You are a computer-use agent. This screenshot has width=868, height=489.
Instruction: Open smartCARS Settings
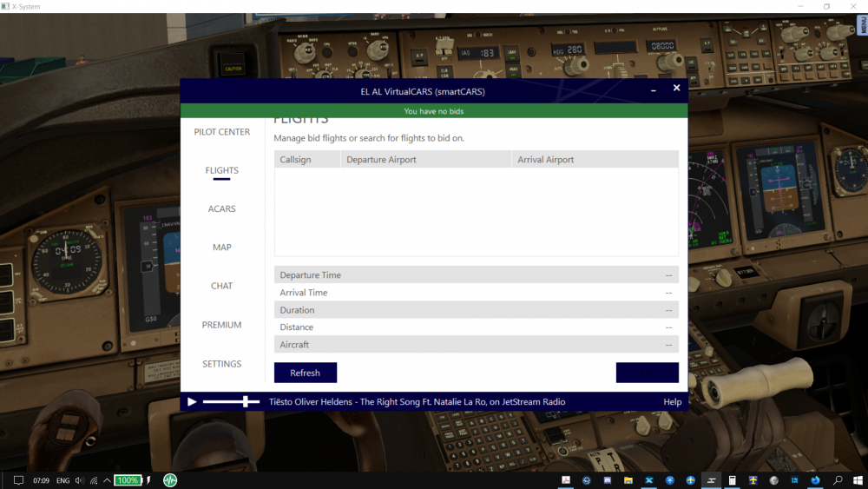click(x=222, y=364)
